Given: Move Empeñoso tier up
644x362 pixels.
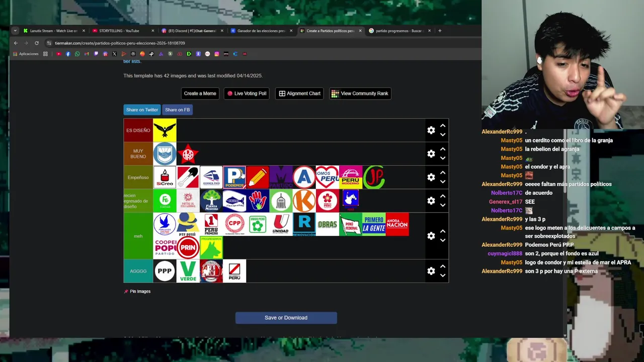Looking at the screenshot, I should click(x=443, y=172).
